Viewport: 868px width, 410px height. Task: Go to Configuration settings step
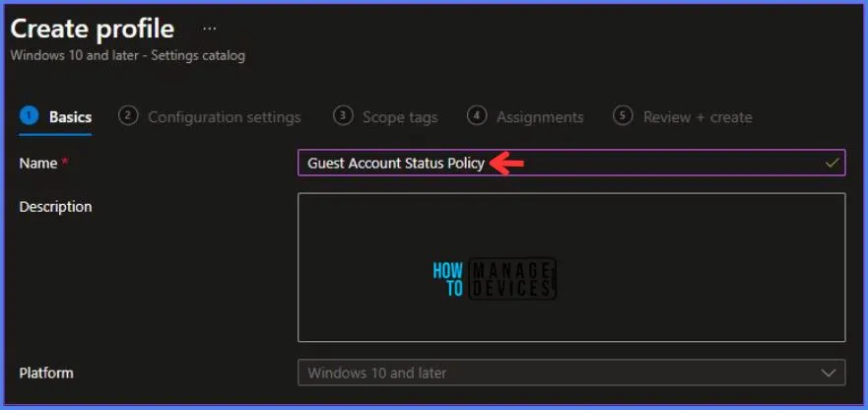tap(210, 117)
